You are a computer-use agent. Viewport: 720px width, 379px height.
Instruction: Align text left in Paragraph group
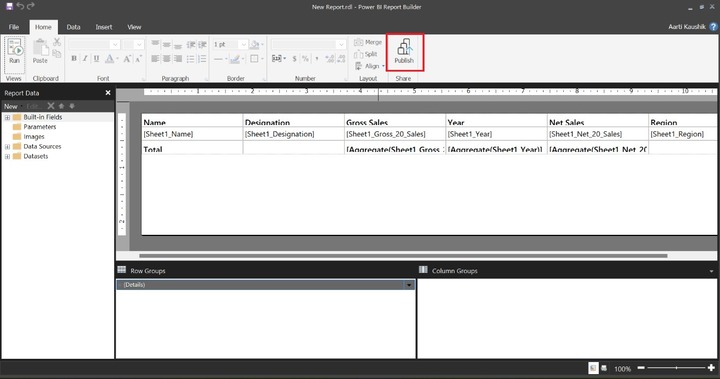(155, 59)
